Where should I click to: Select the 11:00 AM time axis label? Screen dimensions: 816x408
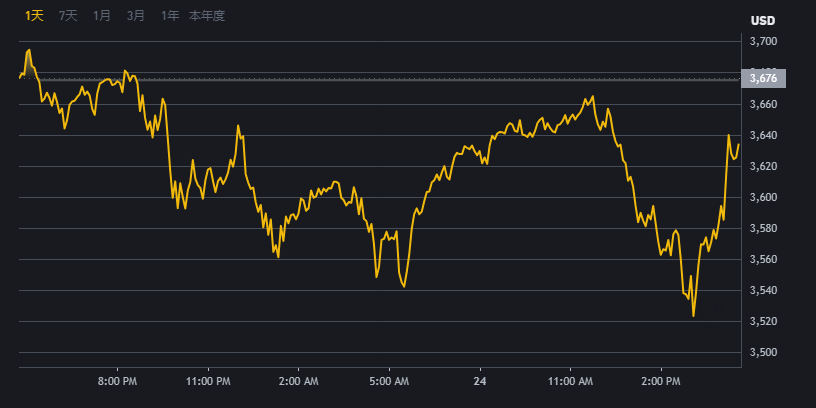[x=571, y=382]
